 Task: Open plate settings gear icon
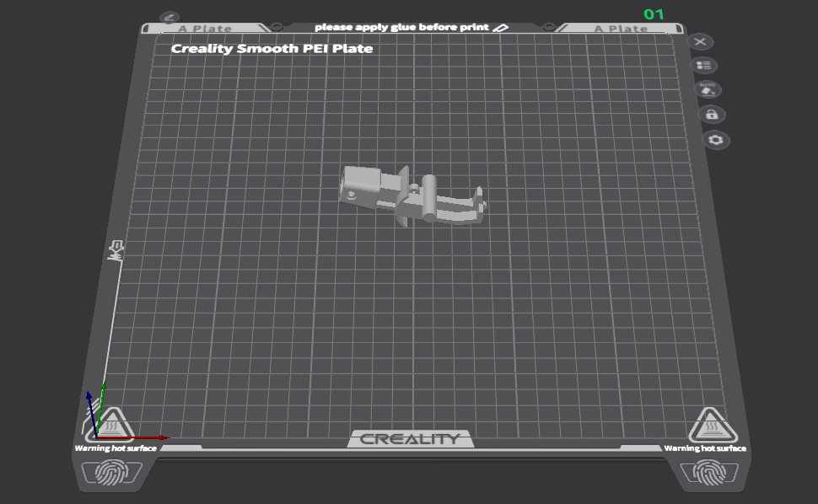[716, 140]
